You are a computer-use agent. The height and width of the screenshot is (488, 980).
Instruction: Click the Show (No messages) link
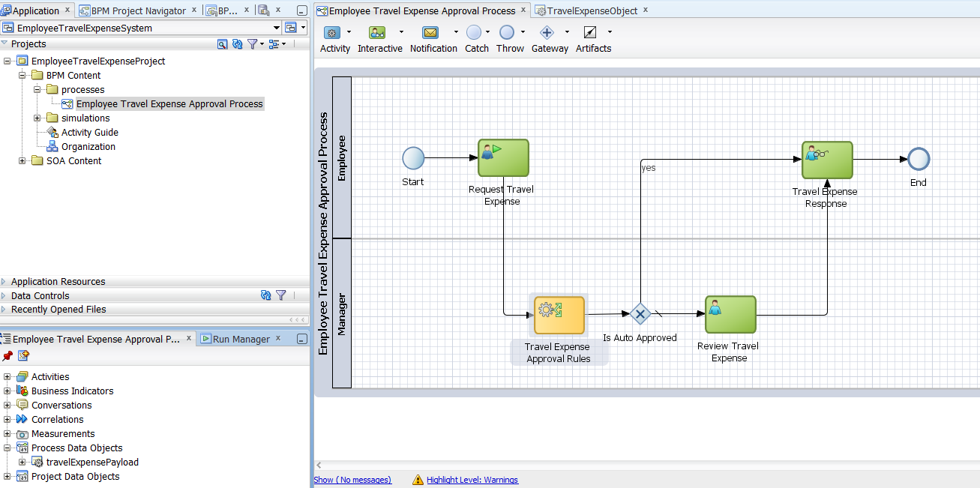click(352, 480)
